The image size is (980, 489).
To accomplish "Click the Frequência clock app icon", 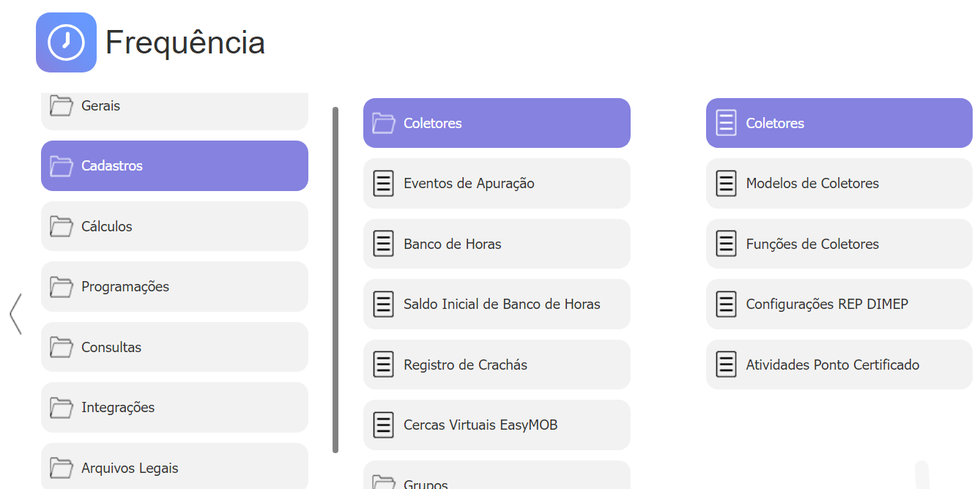I will [x=66, y=42].
